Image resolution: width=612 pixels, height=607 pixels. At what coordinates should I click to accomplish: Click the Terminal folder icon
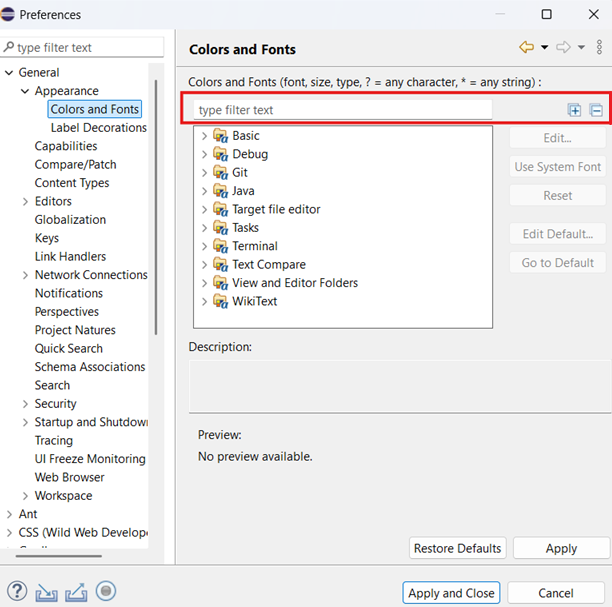pos(221,246)
